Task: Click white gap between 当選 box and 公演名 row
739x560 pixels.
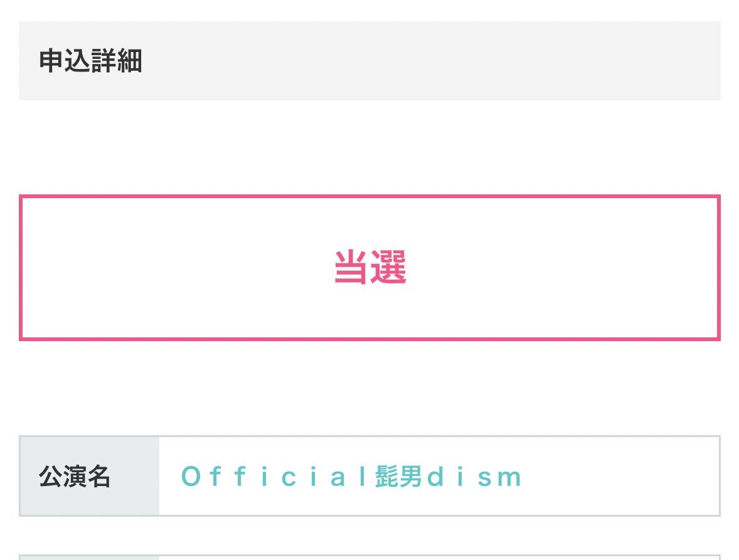Action: pyautogui.click(x=369, y=388)
